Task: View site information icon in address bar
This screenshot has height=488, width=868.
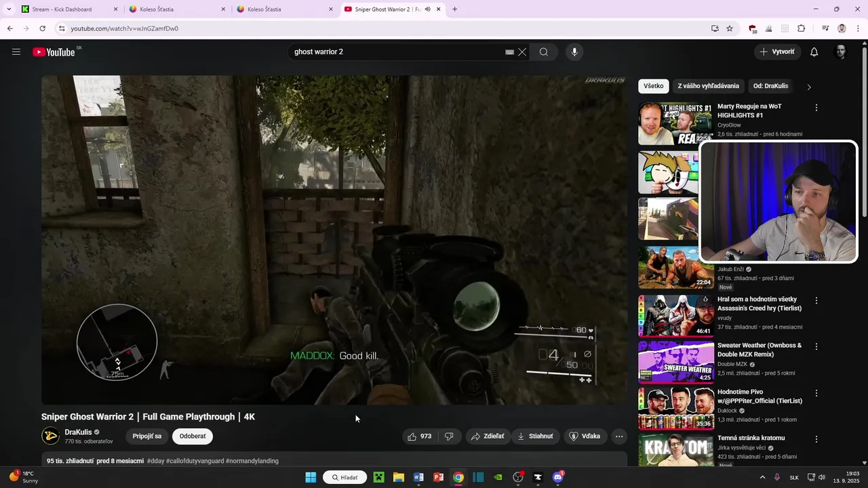Action: tap(62, 28)
